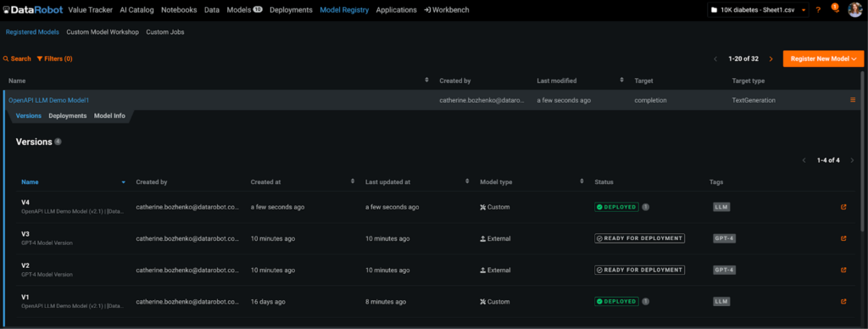
Task: Click the Search magnifier icon
Action: click(6, 59)
